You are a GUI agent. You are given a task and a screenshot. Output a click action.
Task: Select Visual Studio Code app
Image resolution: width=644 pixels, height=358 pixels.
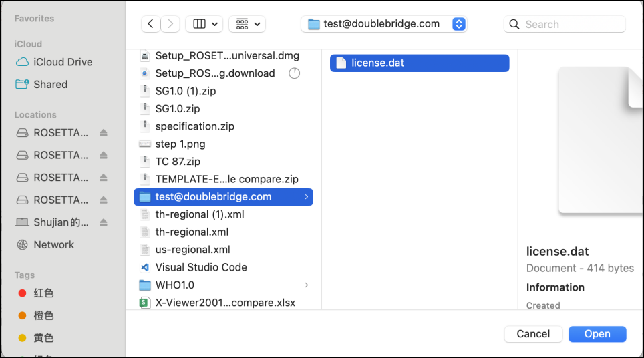click(200, 267)
